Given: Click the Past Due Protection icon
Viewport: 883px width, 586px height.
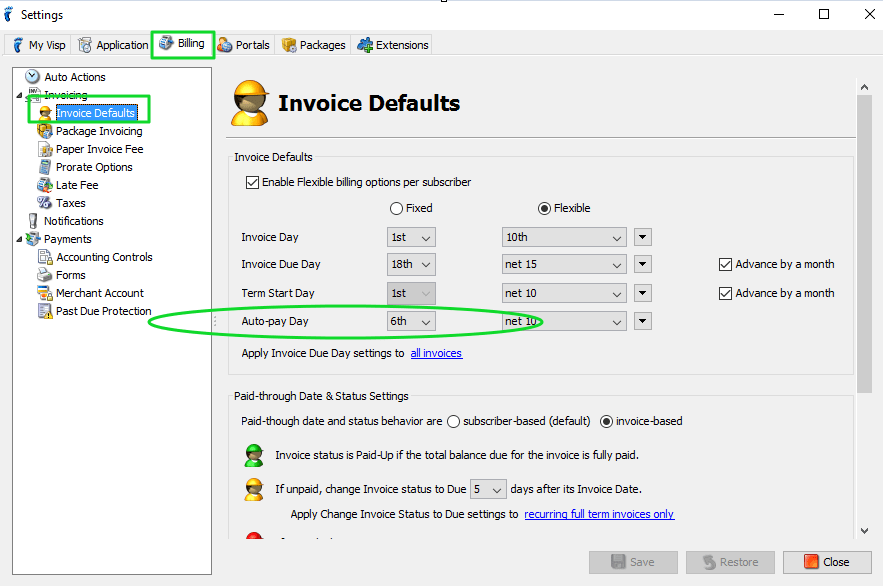Looking at the screenshot, I should tap(45, 311).
